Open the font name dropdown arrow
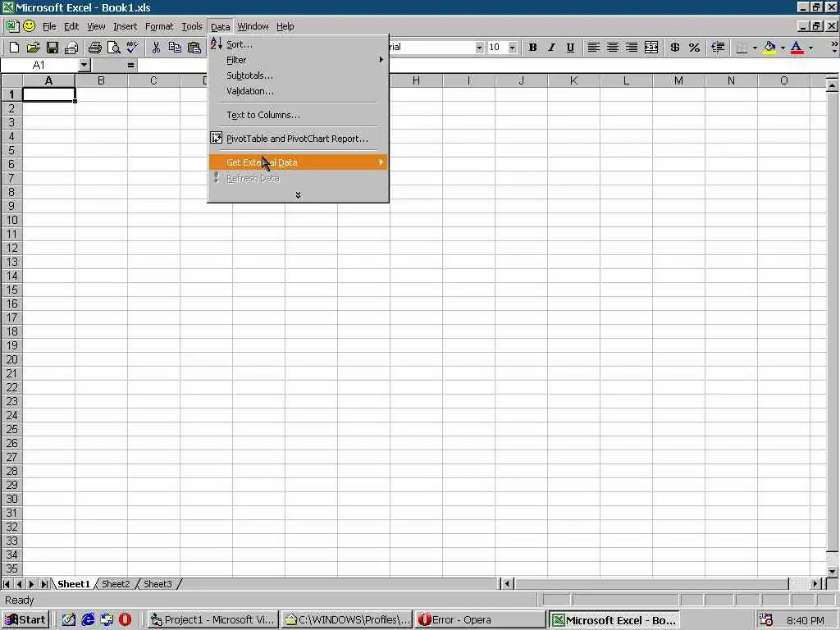The image size is (840, 630). pyautogui.click(x=479, y=48)
